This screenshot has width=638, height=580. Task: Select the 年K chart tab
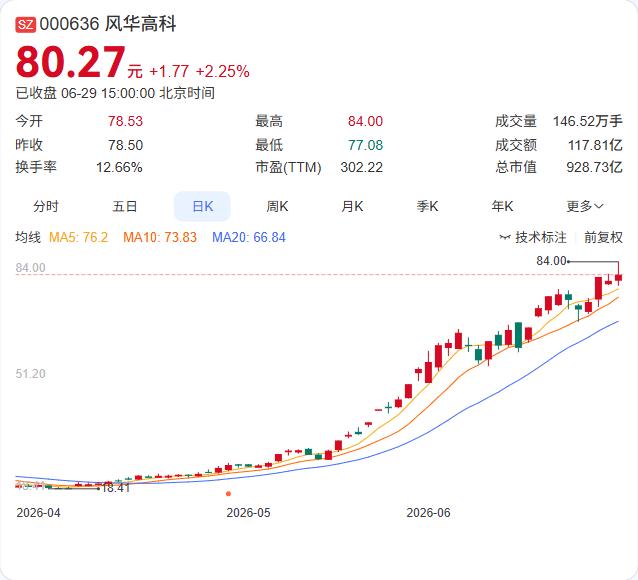[502, 206]
